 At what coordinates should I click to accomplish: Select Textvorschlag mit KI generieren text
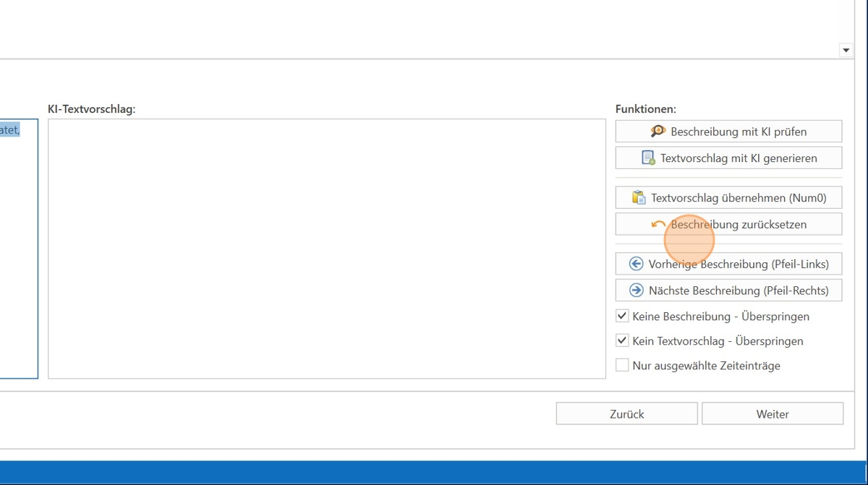[x=739, y=158]
